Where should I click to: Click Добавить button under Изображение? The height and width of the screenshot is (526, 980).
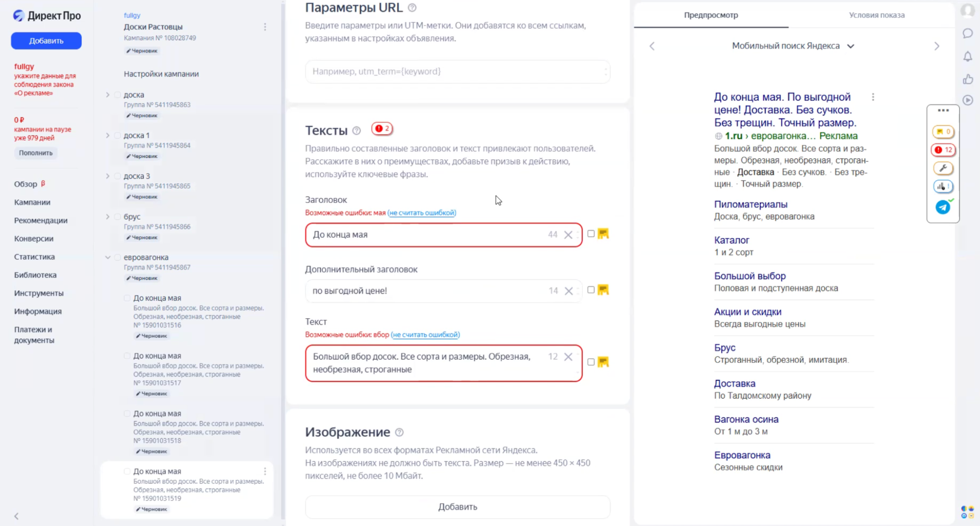coord(457,507)
